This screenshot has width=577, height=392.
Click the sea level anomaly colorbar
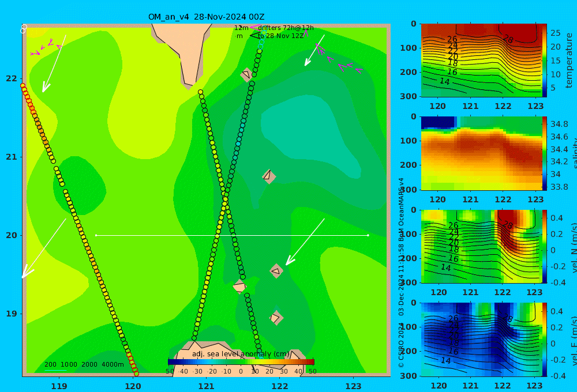[241, 362]
